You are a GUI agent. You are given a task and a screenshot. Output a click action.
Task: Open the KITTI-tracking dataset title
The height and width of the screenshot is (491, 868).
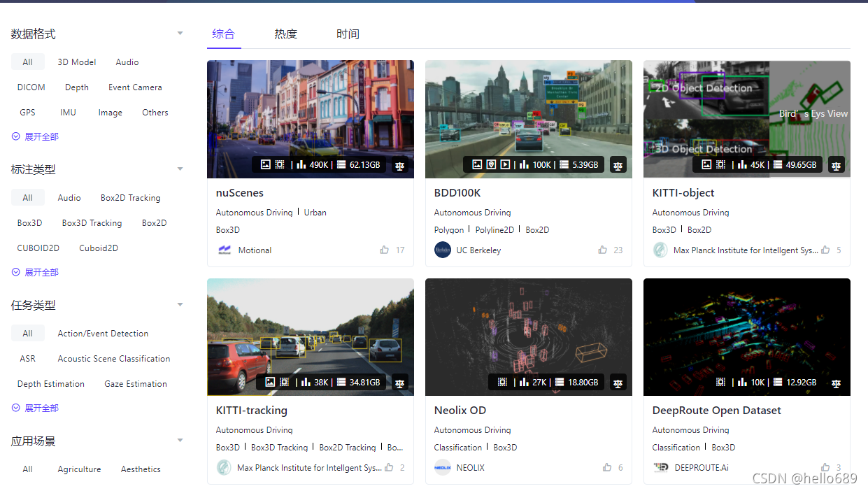[252, 410]
